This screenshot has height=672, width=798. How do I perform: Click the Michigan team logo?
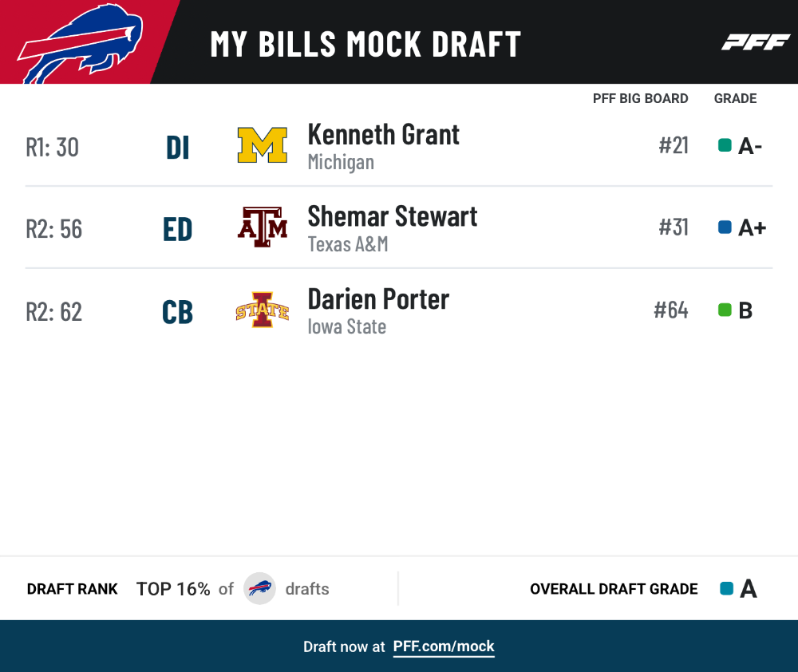tap(262, 145)
